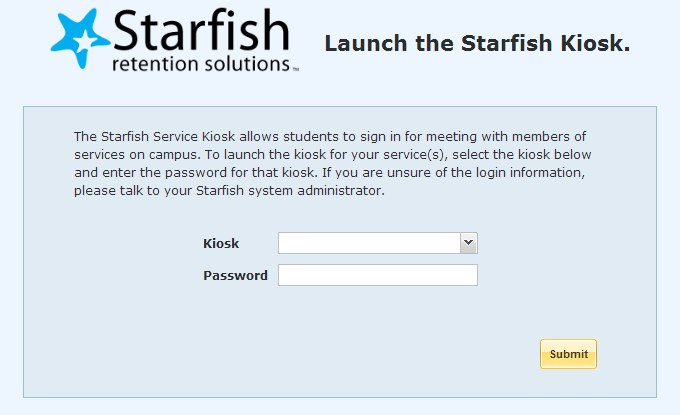Viewport: 680px width, 415px height.
Task: Click the blue Starfish star logo icon
Action: pyautogui.click(x=81, y=38)
